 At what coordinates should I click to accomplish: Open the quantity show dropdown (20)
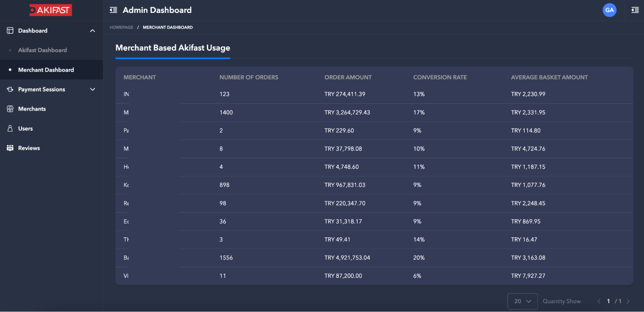point(522,301)
